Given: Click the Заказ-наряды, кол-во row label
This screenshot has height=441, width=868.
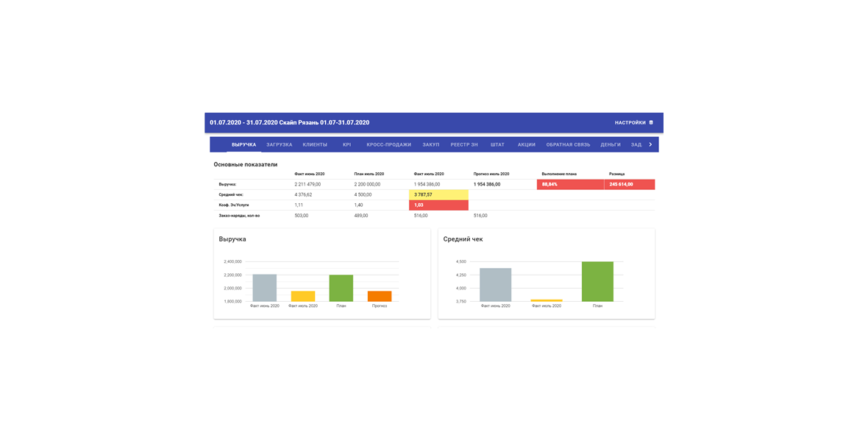Looking at the screenshot, I should [x=239, y=216].
